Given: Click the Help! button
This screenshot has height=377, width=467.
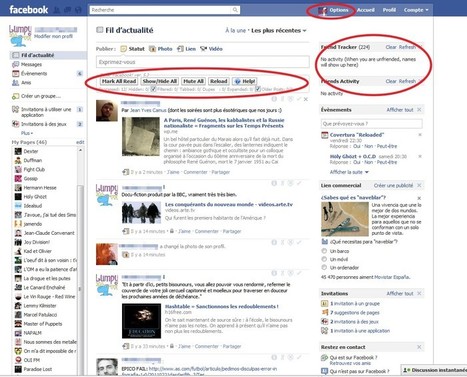Looking at the screenshot, I should coord(245,81).
